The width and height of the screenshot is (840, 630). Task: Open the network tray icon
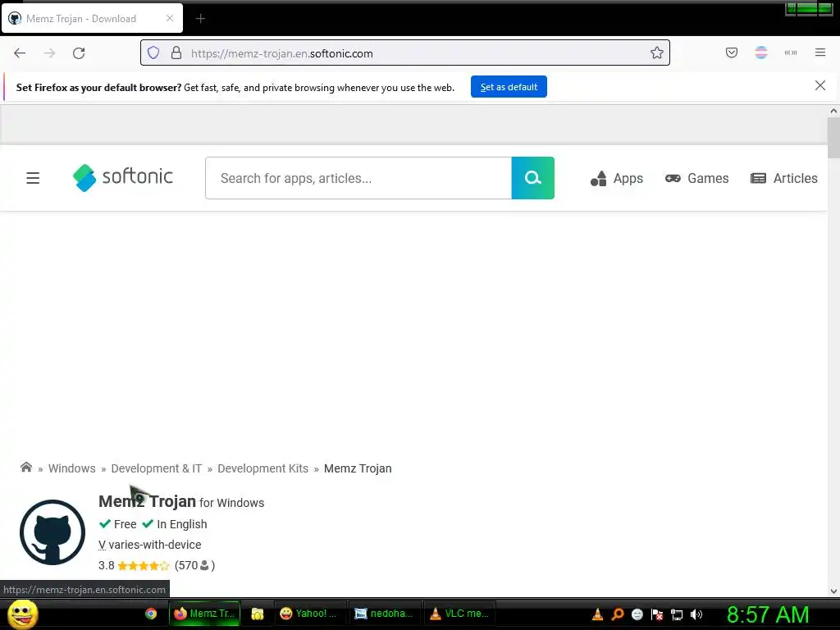677,614
